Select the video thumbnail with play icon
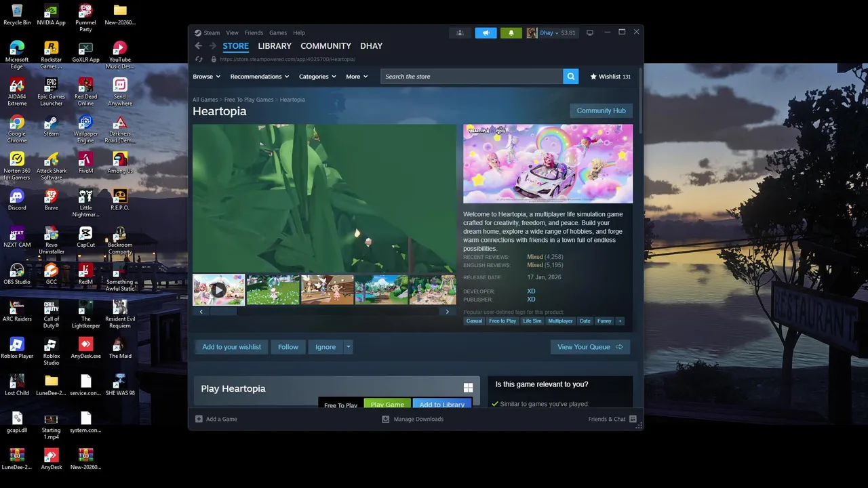Image resolution: width=868 pixels, height=488 pixels. coord(218,289)
